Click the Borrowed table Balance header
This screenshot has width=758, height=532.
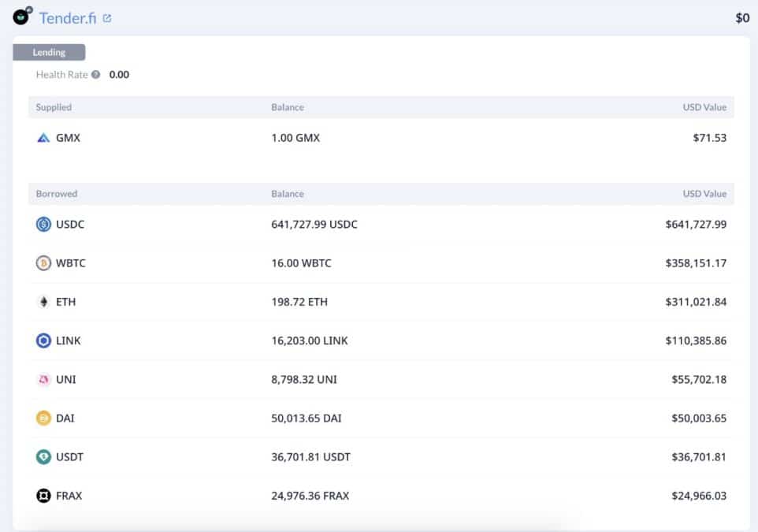pyautogui.click(x=288, y=194)
